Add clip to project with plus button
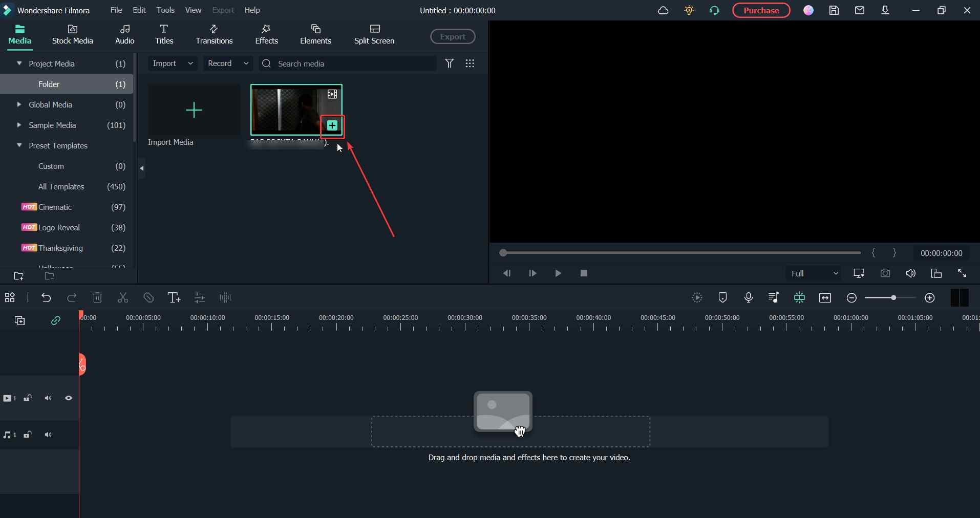The image size is (980, 518). [332, 125]
